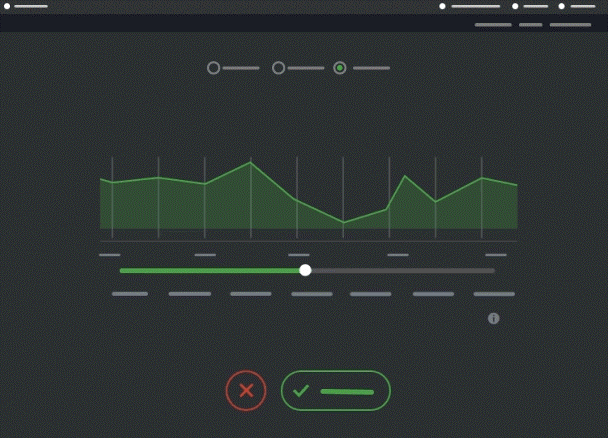608x438 pixels.
Task: Click the middle white dot in top-right header
Action: point(516,6)
